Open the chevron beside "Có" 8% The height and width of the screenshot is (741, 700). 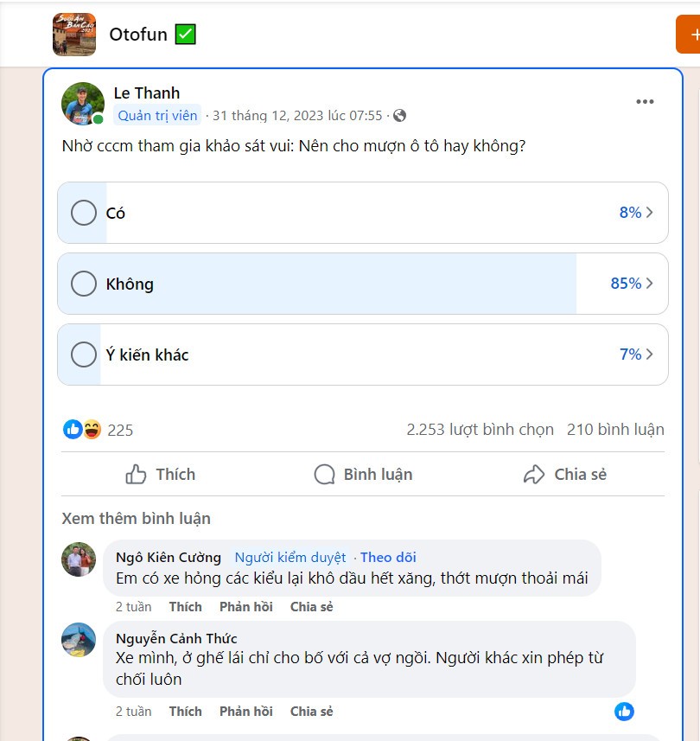[650, 212]
